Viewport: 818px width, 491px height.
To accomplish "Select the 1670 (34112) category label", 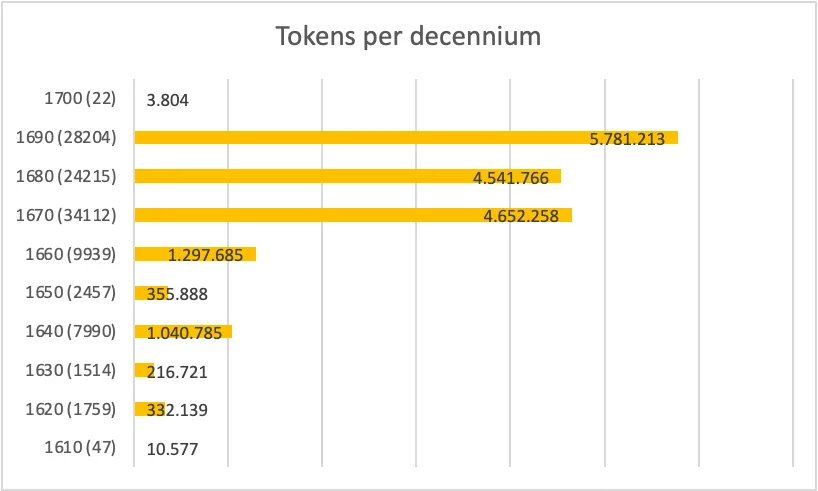I will pos(67,215).
